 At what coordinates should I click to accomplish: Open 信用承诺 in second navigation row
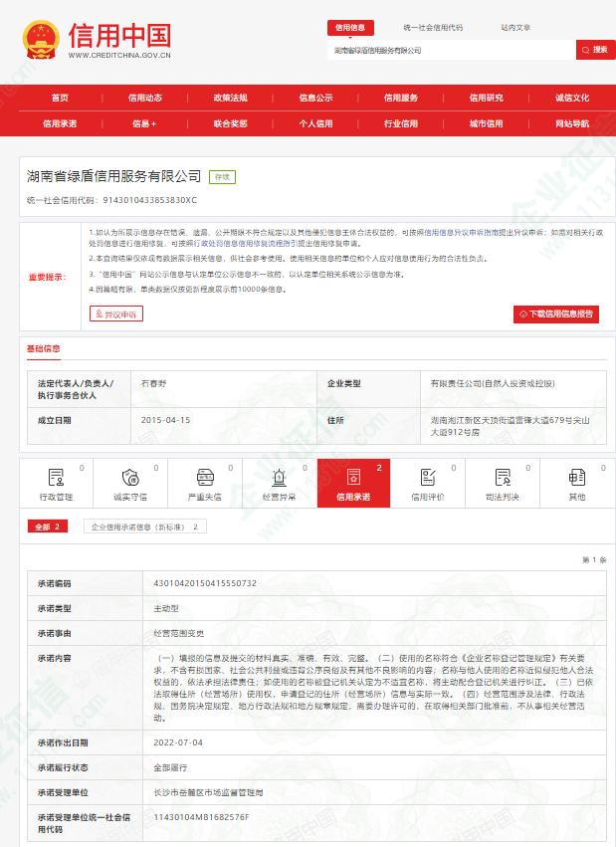pos(60,123)
